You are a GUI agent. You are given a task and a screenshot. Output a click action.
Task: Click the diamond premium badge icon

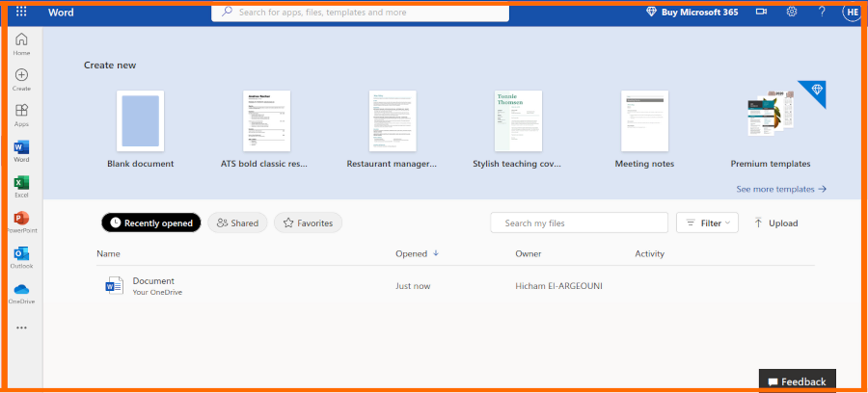816,91
